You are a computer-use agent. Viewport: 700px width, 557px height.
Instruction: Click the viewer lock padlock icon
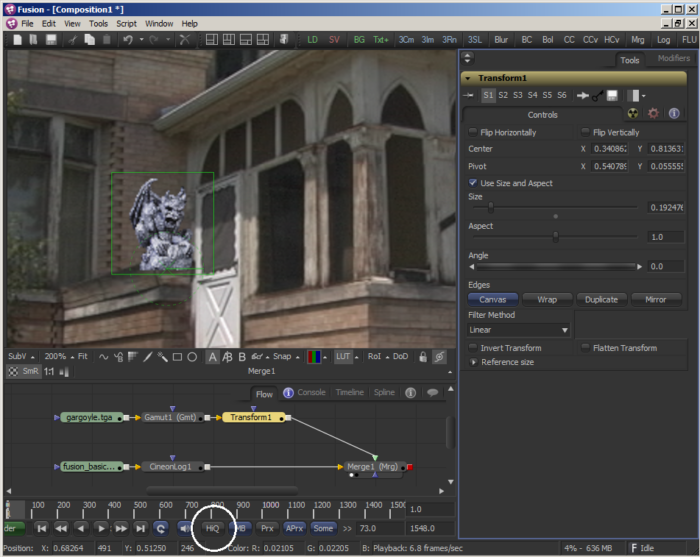pyautogui.click(x=423, y=357)
